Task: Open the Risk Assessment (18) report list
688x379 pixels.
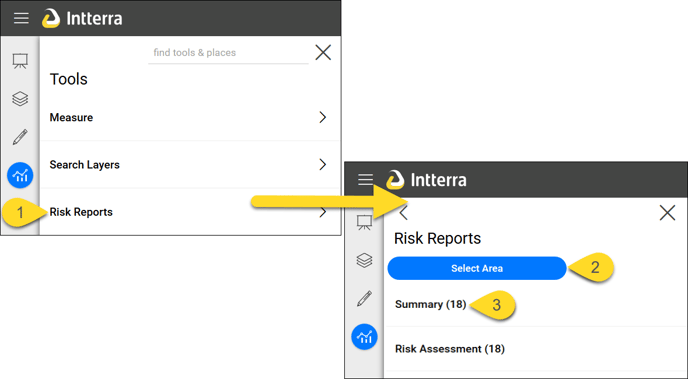Action: point(450,349)
